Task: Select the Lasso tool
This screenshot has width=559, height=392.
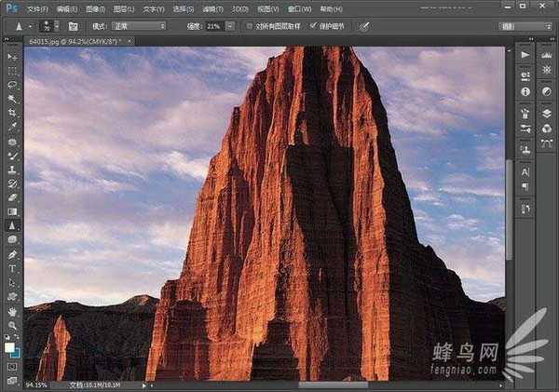Action: [x=12, y=85]
